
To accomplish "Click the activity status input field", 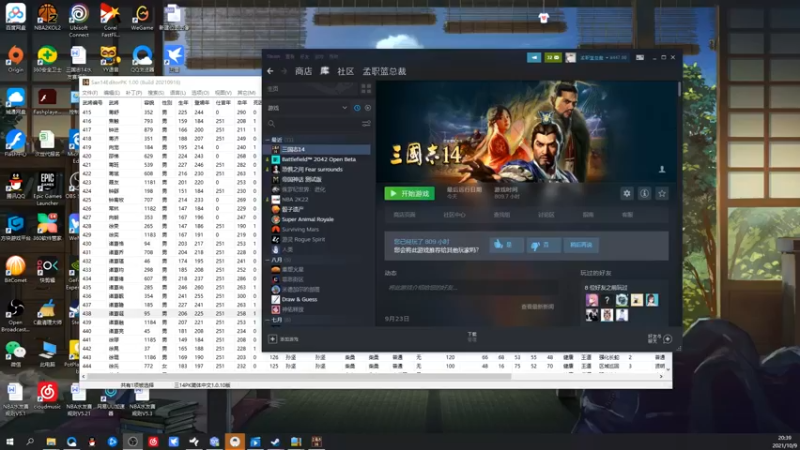I will click(x=472, y=288).
